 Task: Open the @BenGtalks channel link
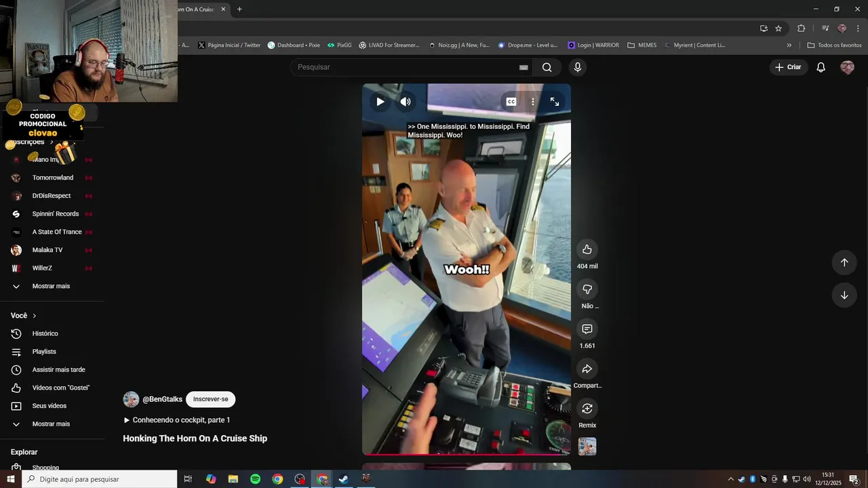click(162, 399)
